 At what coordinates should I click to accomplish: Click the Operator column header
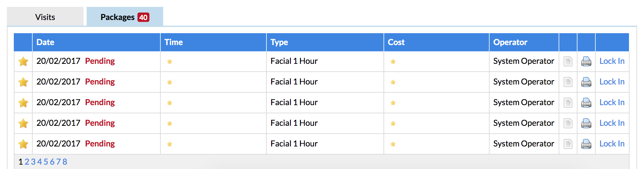(x=510, y=42)
